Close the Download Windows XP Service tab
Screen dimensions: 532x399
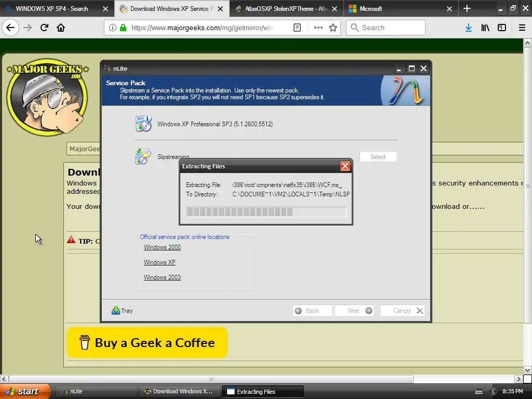220,9
